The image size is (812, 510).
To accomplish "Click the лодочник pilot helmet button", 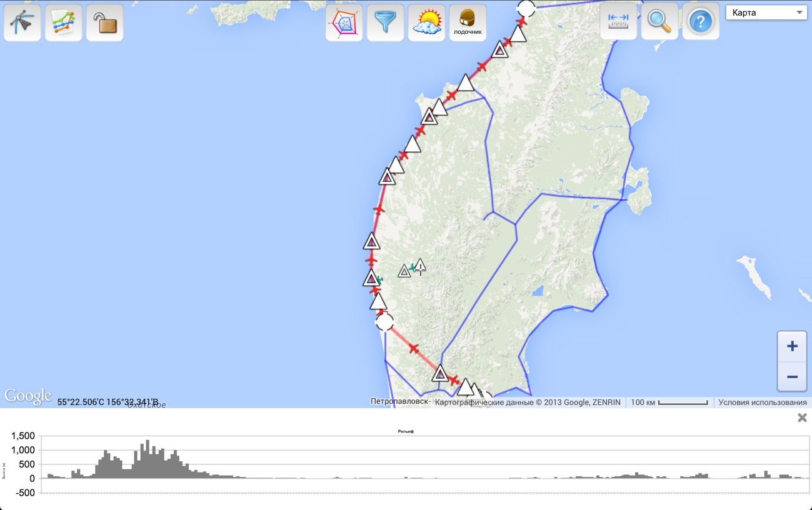I will 468,23.
